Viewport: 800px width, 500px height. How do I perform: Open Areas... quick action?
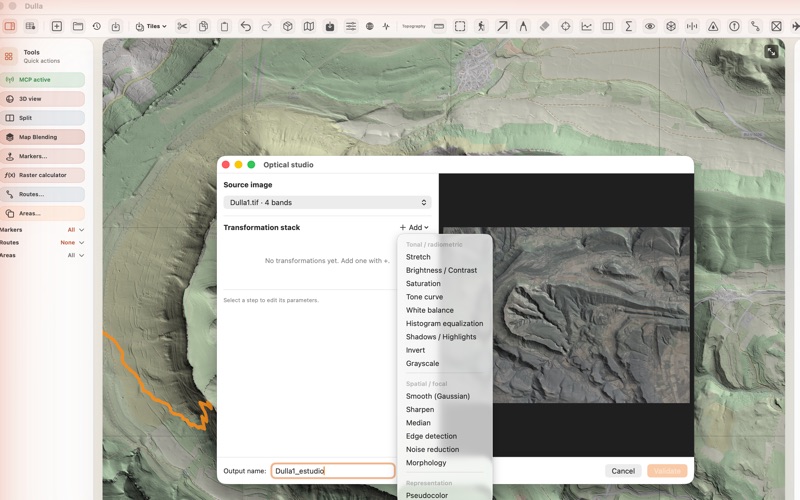tap(43, 213)
